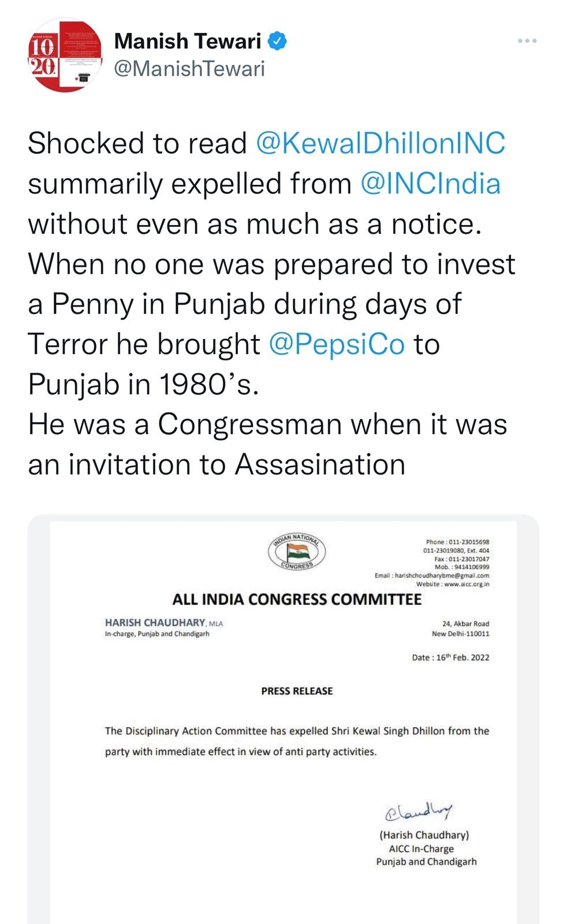Visit the @INCIndia mention link
Viewport: 567px width, 924px height.
pyautogui.click(x=430, y=184)
